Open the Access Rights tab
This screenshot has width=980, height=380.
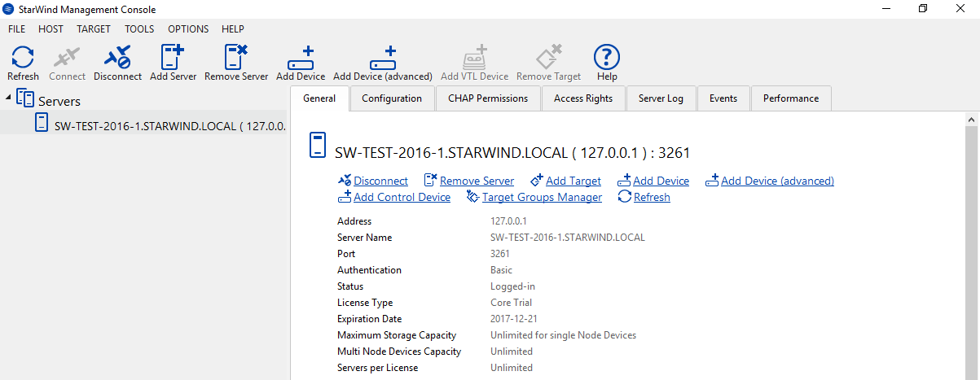point(583,98)
